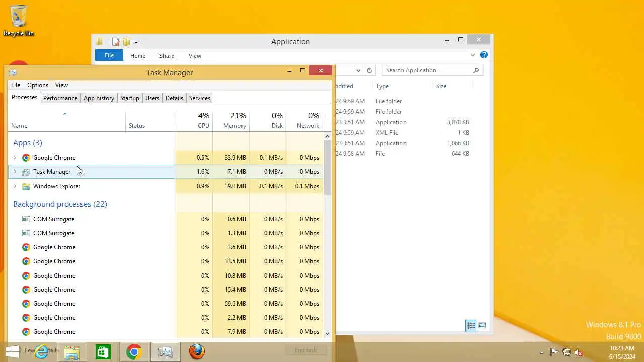Click the process list scrollbar down arrow
The image size is (644, 362).
point(327,333)
